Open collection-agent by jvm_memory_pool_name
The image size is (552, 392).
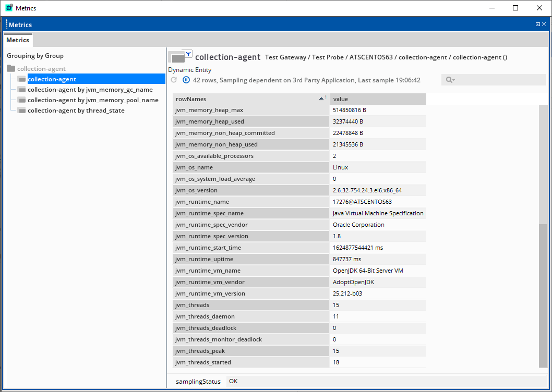pyautogui.click(x=93, y=100)
